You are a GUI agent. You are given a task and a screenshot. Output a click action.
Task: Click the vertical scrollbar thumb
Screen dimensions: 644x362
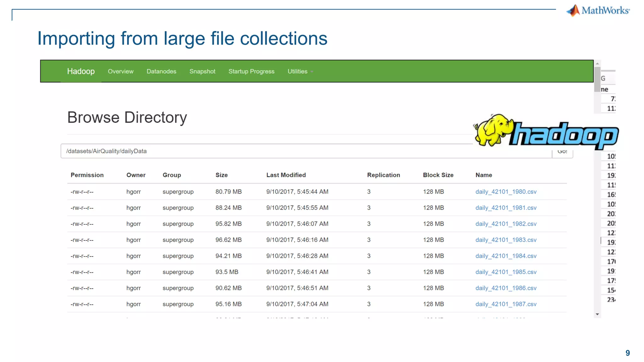pos(597,80)
